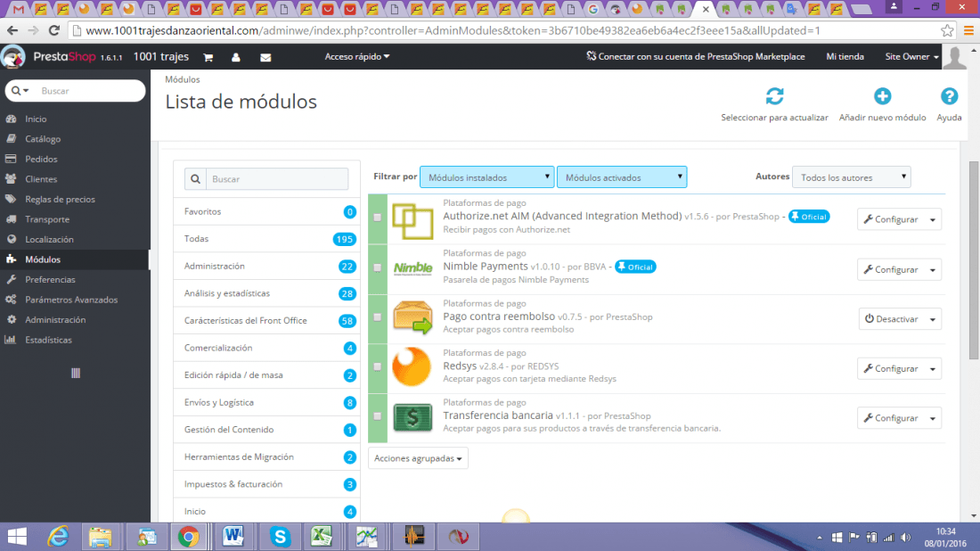
Task: Expand Authorize.net Configurar dropdown arrow
Action: (933, 219)
